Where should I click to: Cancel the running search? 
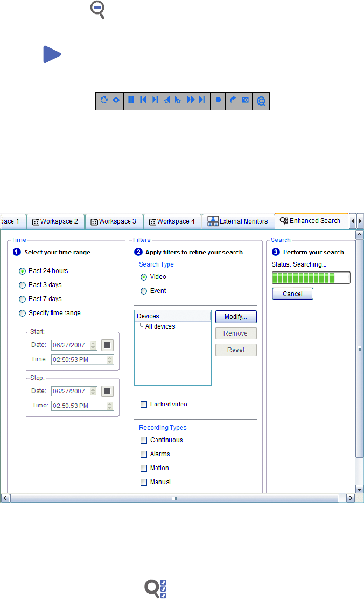[x=292, y=294]
